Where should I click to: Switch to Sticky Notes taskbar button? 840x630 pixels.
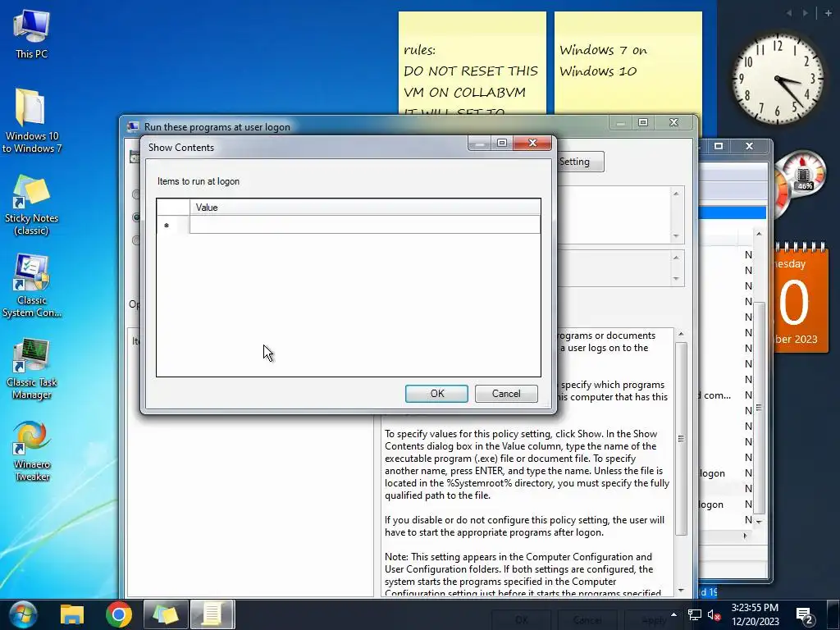click(x=166, y=614)
